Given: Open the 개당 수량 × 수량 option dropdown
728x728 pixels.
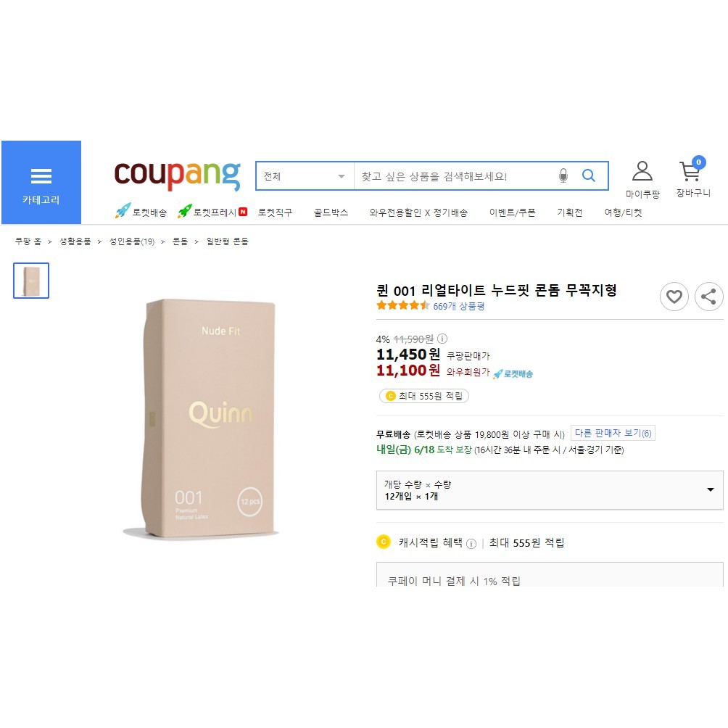Looking at the screenshot, I should tap(550, 490).
